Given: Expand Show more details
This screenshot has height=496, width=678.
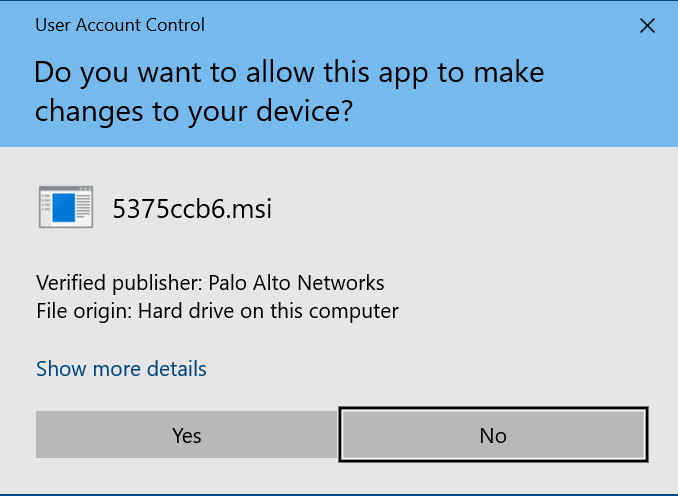Looking at the screenshot, I should [x=121, y=369].
